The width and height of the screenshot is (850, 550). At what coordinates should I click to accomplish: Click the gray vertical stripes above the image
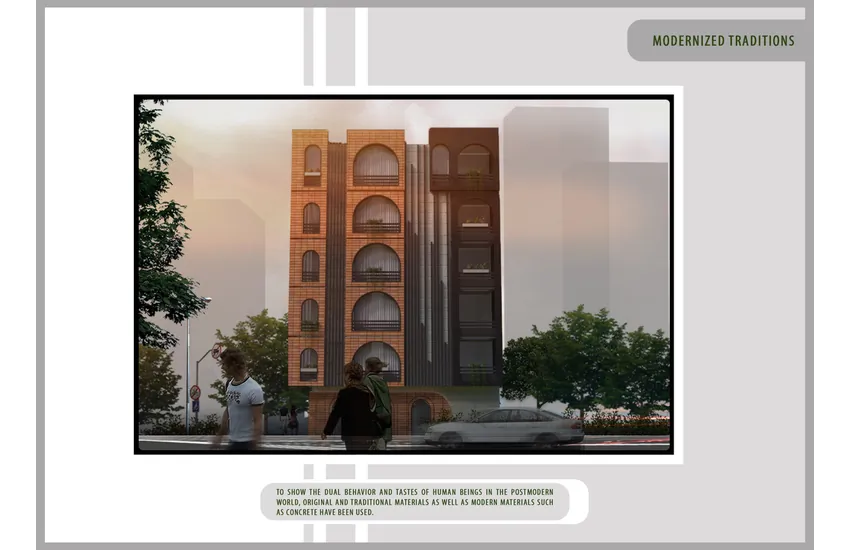(335, 45)
